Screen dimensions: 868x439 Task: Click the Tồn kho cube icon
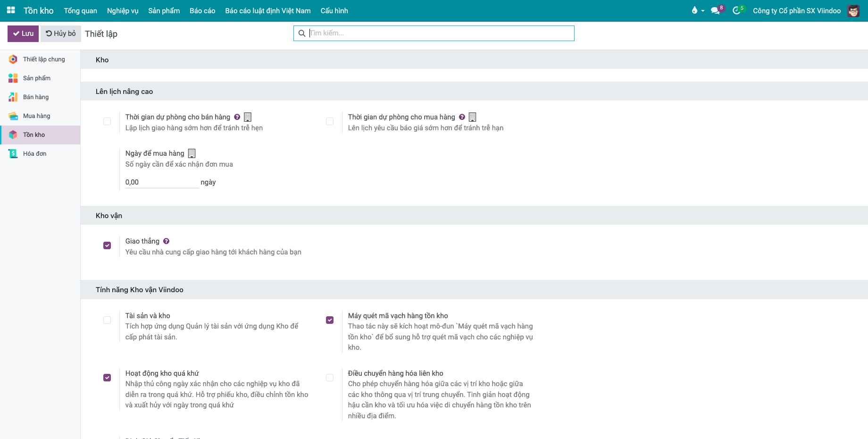[x=13, y=135]
